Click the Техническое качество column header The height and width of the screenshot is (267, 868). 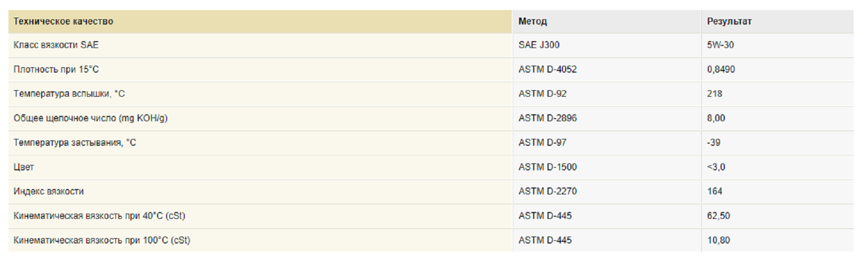tap(63, 21)
